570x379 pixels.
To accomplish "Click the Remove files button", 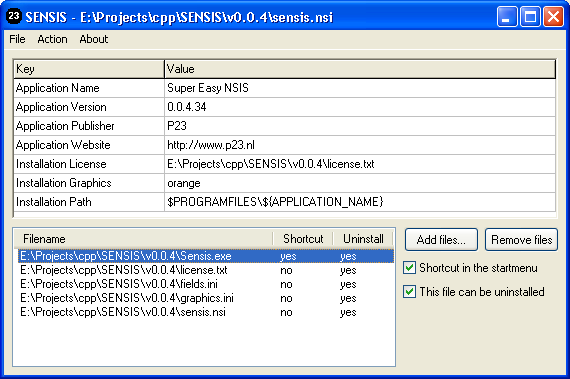I will click(521, 239).
